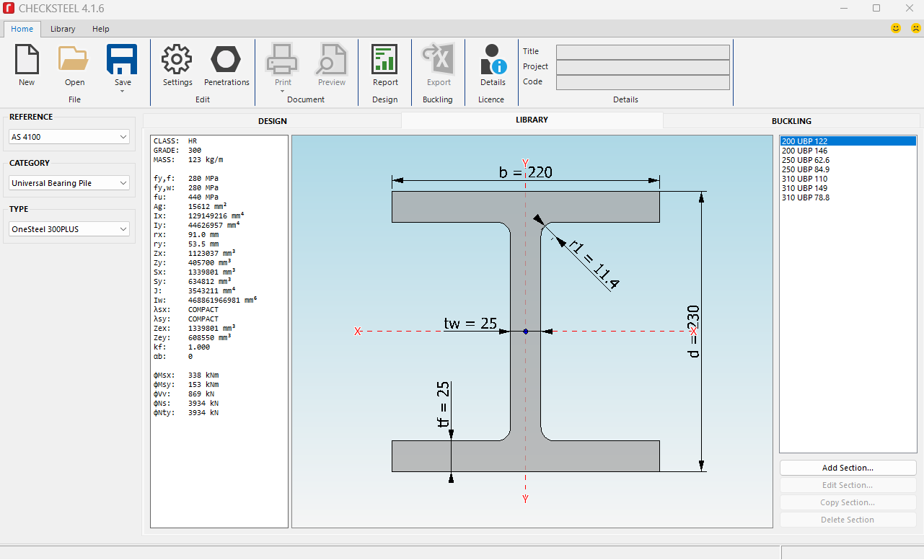Click the Buckling Export icon
Screen dimensions: 924x560
(x=438, y=60)
